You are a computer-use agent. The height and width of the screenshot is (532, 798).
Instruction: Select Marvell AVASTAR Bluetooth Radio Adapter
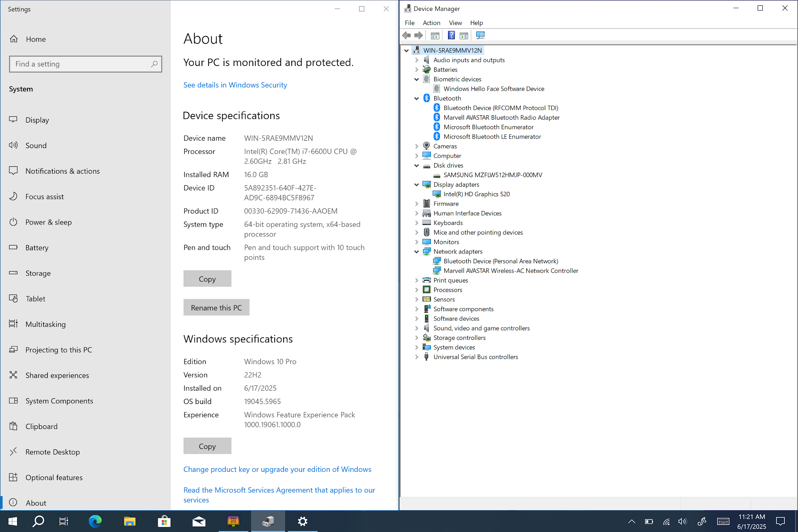pyautogui.click(x=501, y=117)
